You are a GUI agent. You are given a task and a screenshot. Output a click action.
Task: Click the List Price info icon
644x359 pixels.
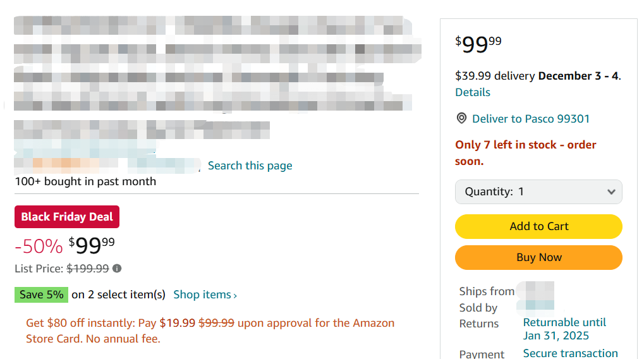point(117,269)
